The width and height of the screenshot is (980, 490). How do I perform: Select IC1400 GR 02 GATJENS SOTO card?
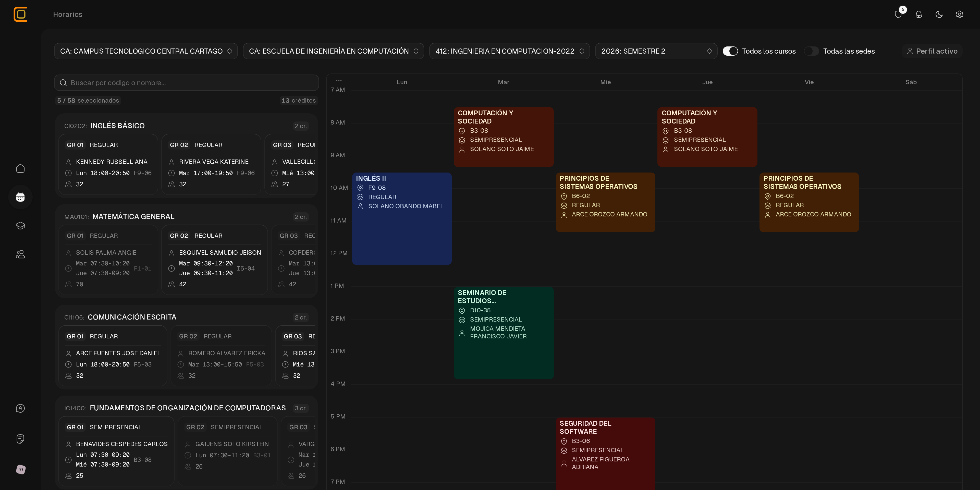227,451
